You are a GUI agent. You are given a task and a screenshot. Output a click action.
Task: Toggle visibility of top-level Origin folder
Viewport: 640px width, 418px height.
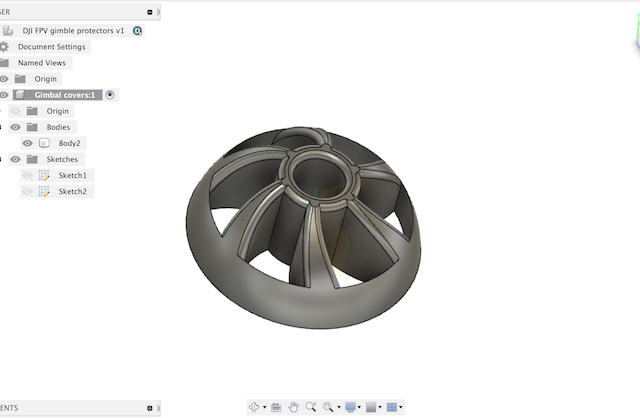[x=4, y=79]
